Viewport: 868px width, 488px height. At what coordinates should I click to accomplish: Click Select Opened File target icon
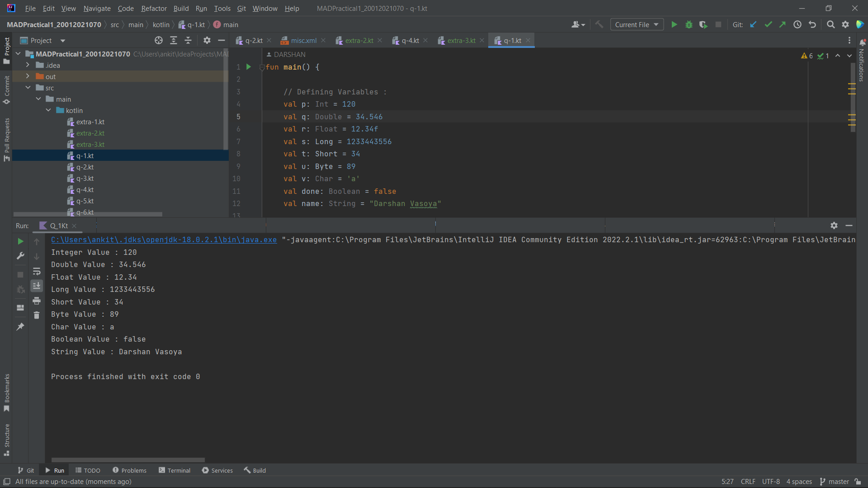159,41
